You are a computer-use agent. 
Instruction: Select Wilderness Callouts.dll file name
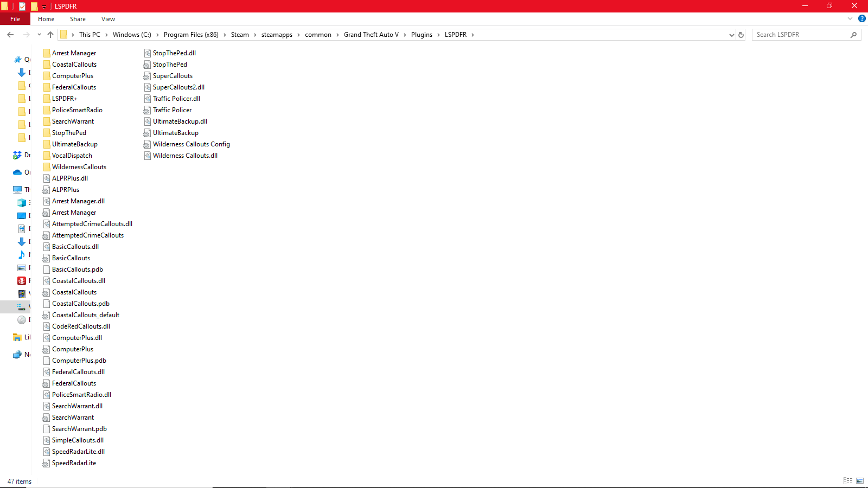coord(185,156)
